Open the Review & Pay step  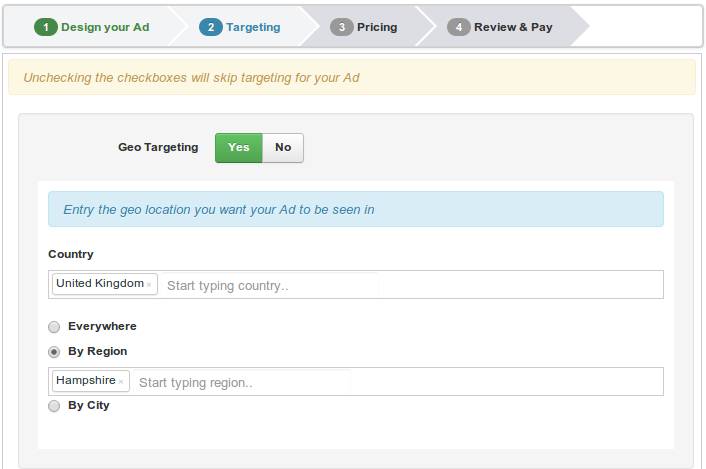coord(513,27)
